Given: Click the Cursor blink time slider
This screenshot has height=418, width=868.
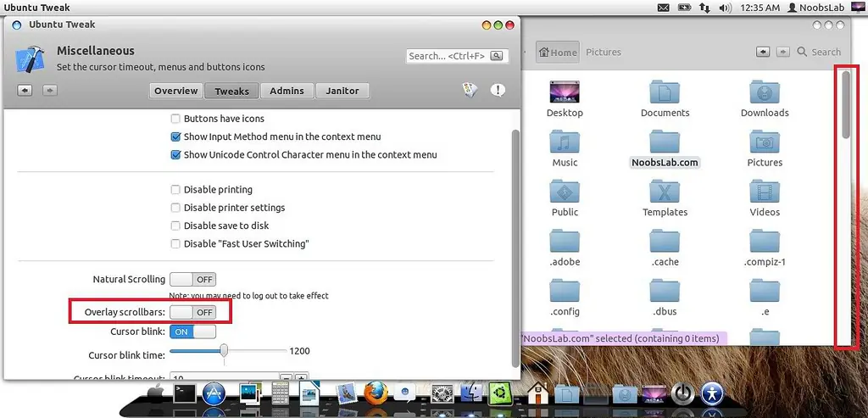Looking at the screenshot, I should (x=227, y=351).
